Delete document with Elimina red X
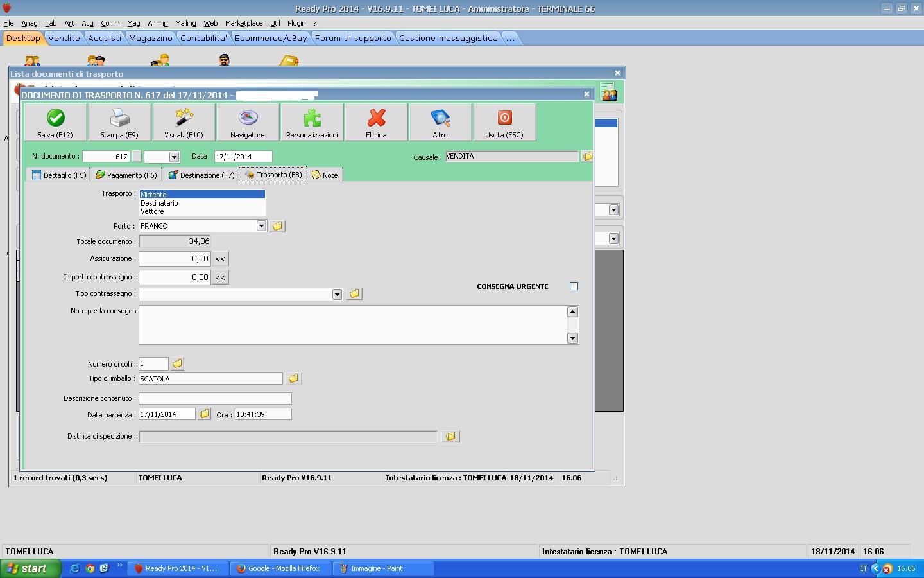This screenshot has height=578, width=924. pos(376,118)
